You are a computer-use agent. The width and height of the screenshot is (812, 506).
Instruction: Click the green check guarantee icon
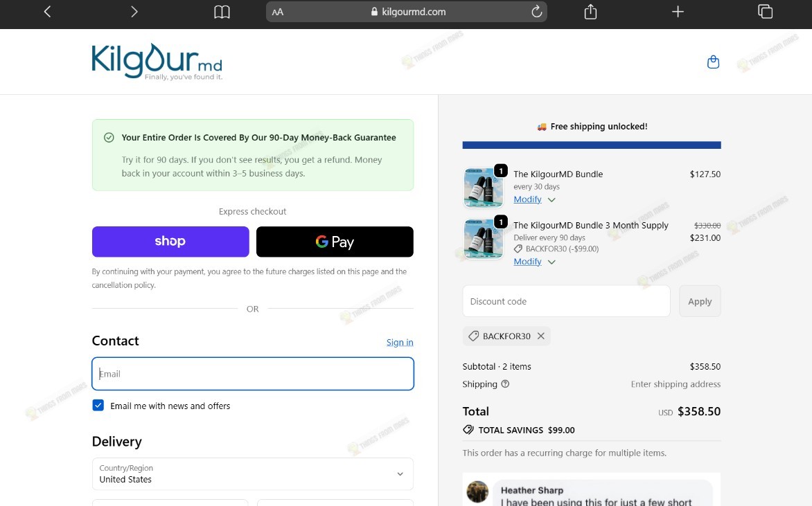(109, 138)
